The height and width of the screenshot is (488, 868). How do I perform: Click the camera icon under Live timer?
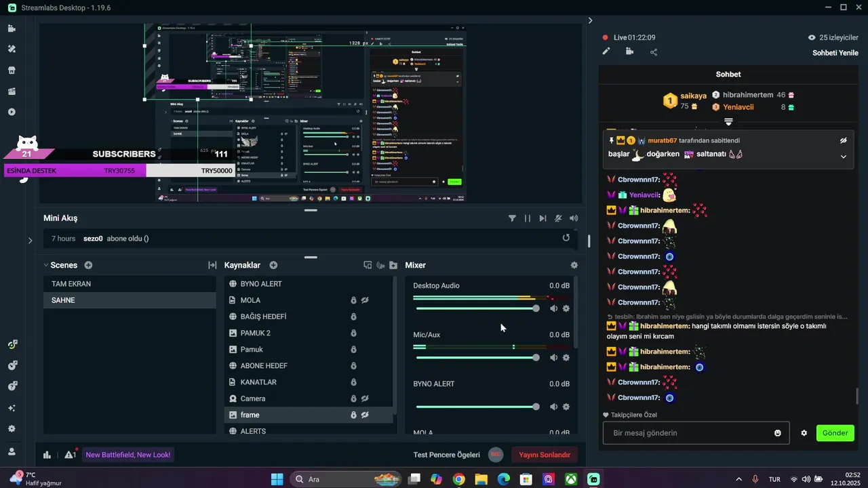pyautogui.click(x=630, y=52)
